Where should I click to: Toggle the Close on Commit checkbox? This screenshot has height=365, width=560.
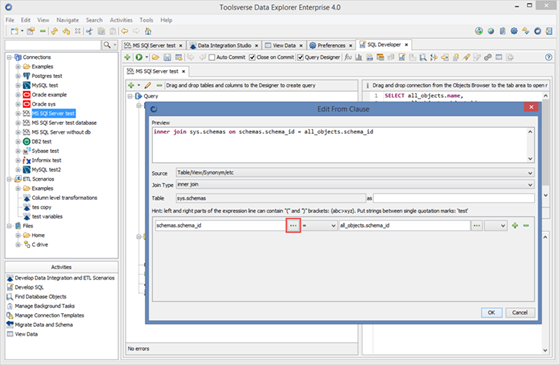coord(252,57)
